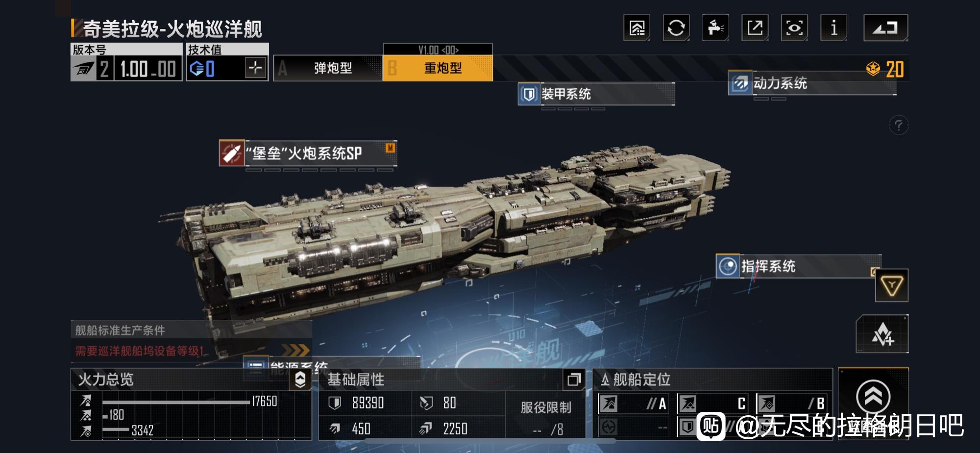Open the 装甲系统 armor system module
Viewport: 980px width, 453px height.
click(596, 94)
